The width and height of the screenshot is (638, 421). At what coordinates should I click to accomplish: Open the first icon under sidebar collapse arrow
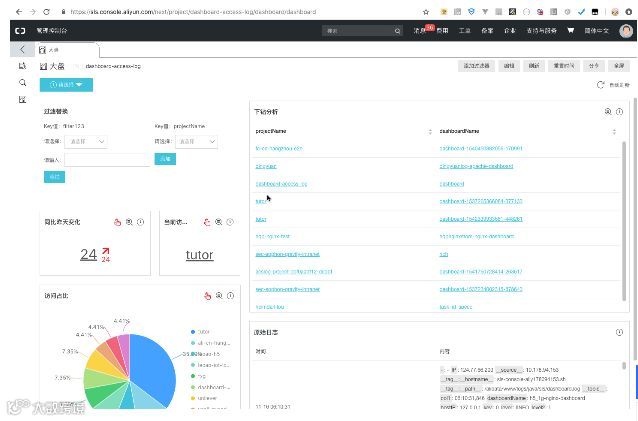click(x=22, y=66)
